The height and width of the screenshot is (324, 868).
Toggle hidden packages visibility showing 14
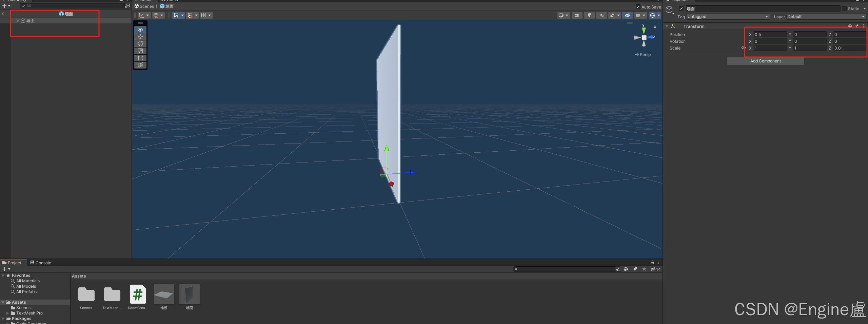[x=655, y=269]
